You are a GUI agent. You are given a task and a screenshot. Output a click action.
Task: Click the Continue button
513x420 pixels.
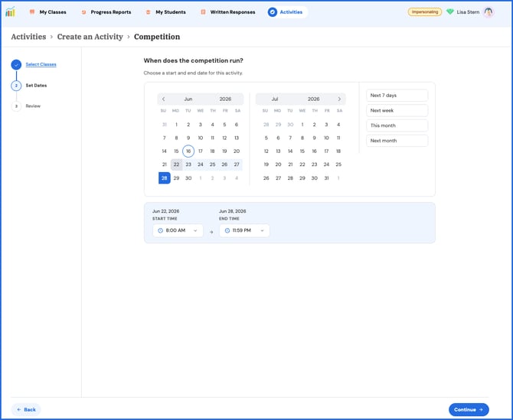pos(469,409)
